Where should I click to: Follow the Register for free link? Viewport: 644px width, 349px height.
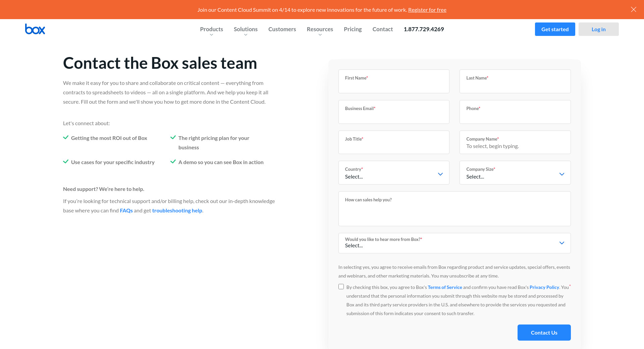coord(427,10)
